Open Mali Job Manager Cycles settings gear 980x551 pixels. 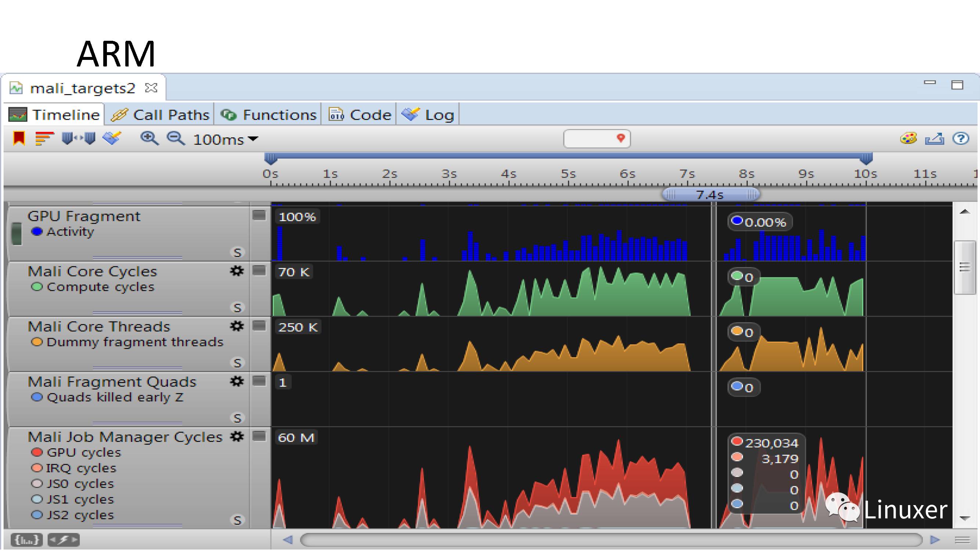pos(237,436)
